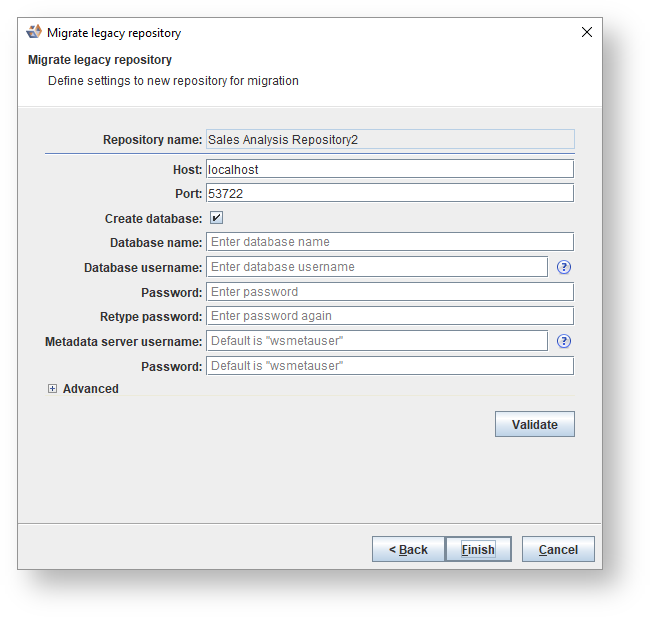This screenshot has height=618, width=651.
Task: Toggle the Create database checkbox
Action: click(x=216, y=218)
